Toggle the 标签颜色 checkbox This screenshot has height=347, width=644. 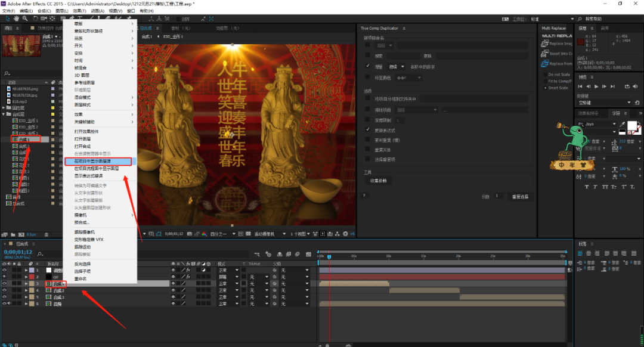[367, 77]
